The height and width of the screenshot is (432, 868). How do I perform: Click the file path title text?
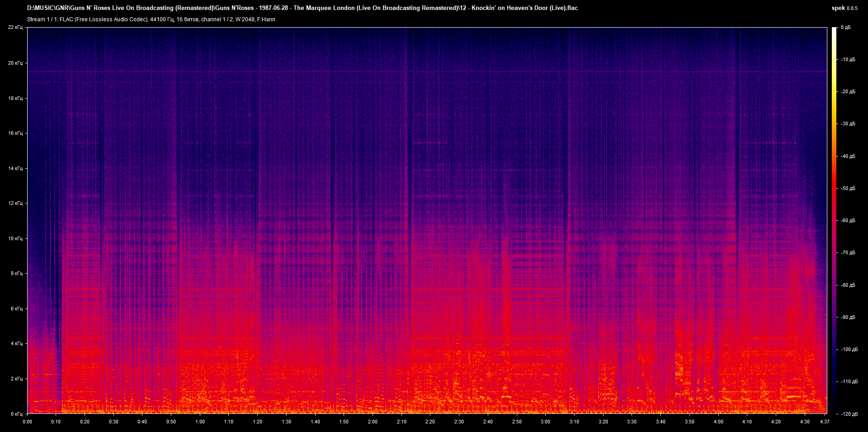[302, 8]
